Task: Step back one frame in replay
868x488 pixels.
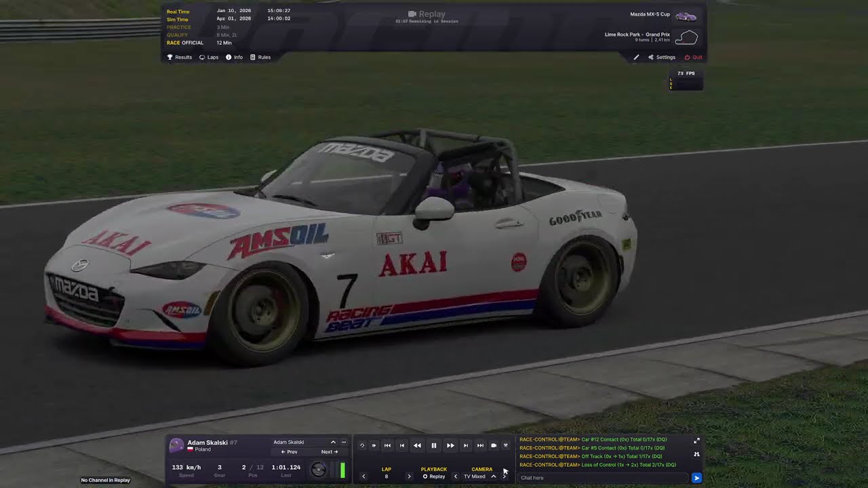Action: [x=402, y=445]
